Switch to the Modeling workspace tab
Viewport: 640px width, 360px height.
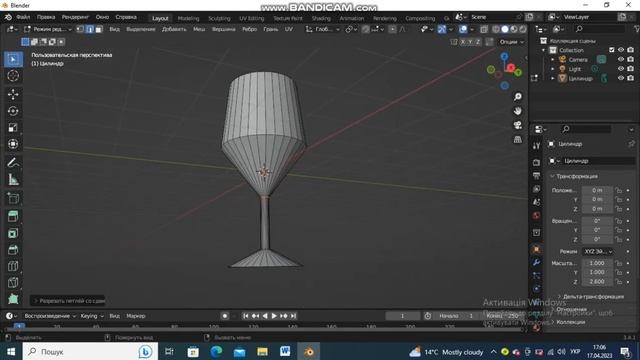coord(188,18)
